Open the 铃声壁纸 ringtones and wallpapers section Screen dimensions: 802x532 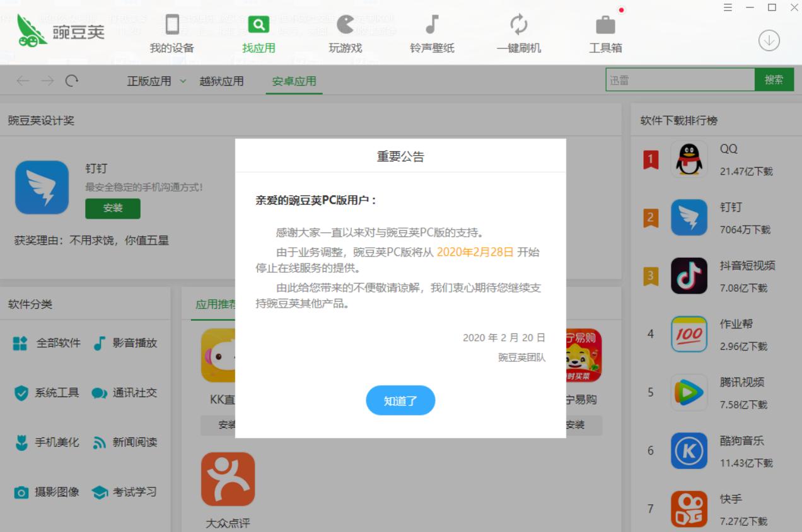(431, 32)
